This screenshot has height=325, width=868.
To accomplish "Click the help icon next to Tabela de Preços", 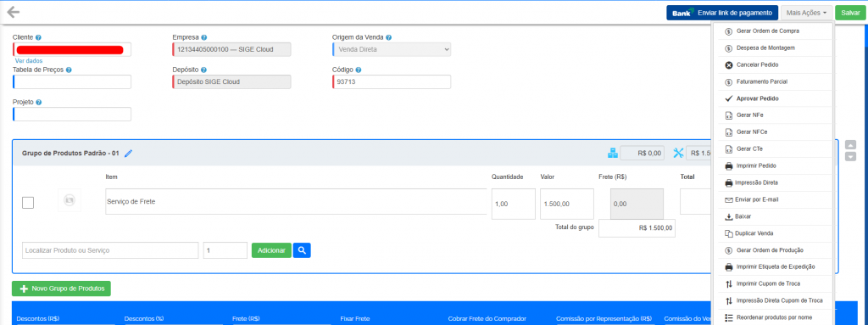I will pos(69,70).
